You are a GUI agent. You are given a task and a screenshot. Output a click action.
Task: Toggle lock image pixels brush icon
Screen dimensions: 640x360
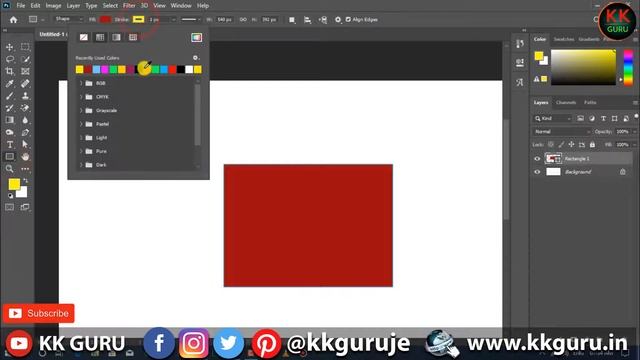(x=561, y=144)
